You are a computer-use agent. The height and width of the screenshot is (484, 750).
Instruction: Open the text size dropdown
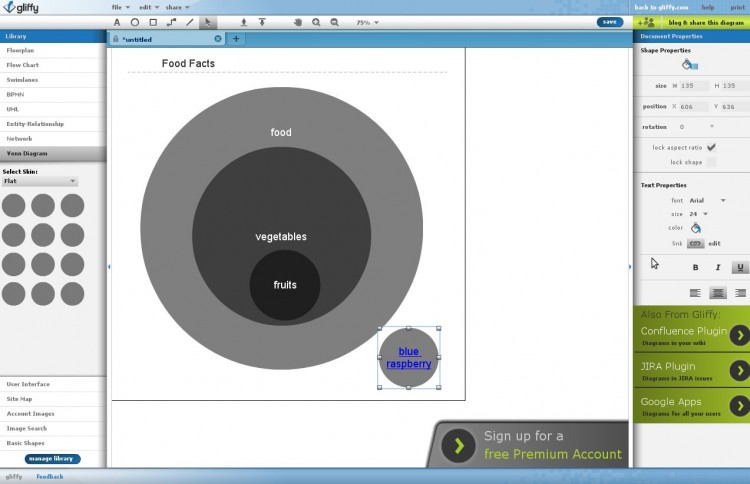tap(698, 214)
